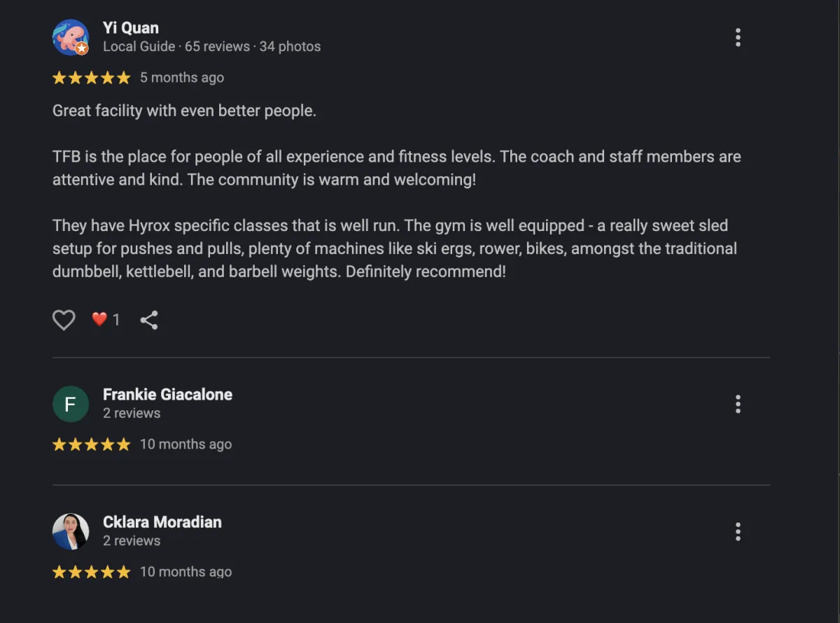Click Frankie Giacalone's five-star rating
840x623 pixels.
click(x=92, y=444)
